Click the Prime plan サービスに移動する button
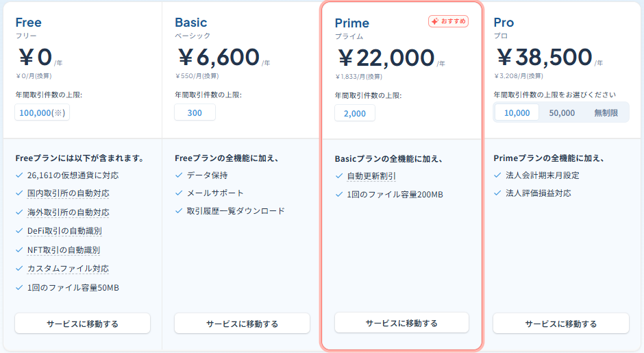 click(x=401, y=323)
